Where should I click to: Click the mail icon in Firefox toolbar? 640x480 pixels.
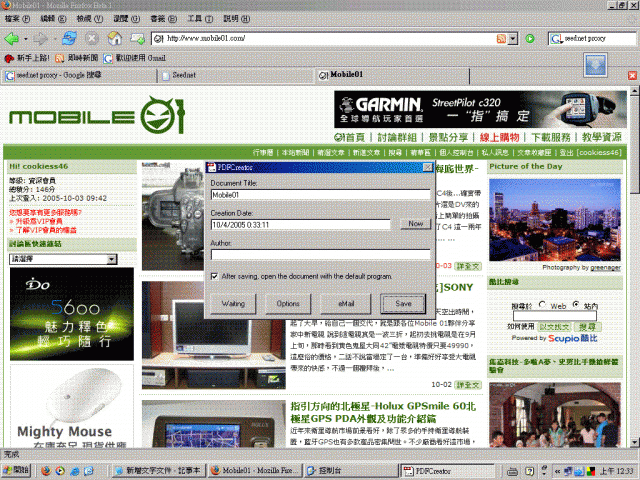click(137, 39)
